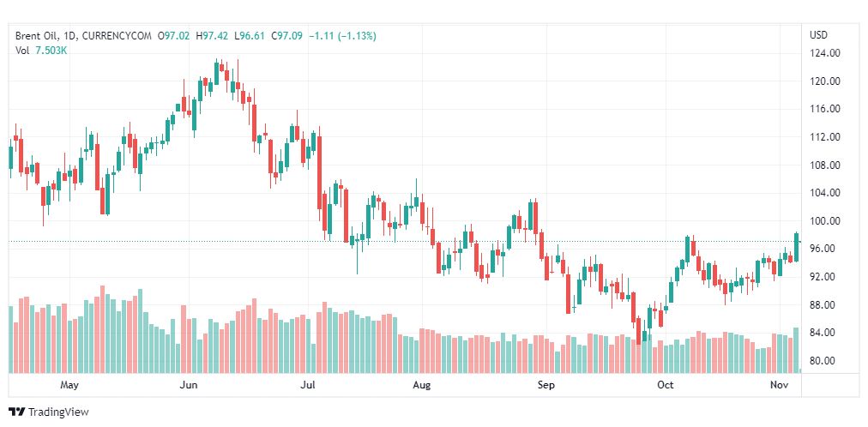Select the Nov label on time axis
Image resolution: width=868 pixels, height=427 pixels.
(x=779, y=386)
